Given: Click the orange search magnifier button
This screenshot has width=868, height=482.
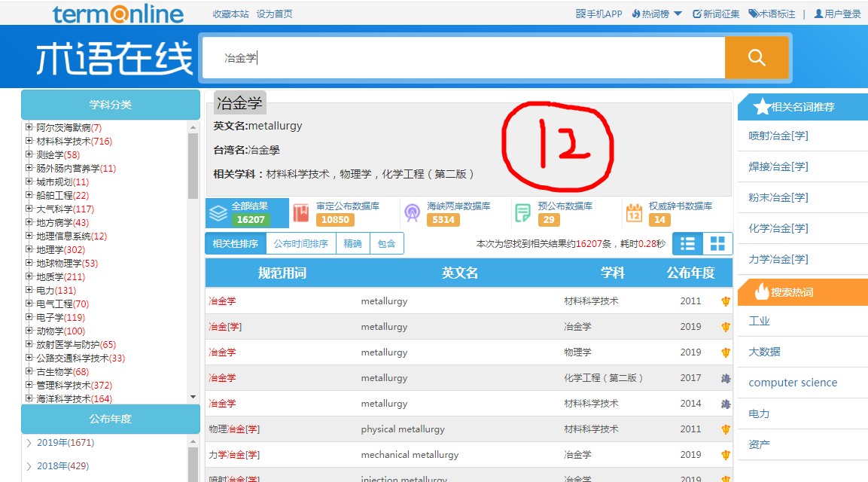Looking at the screenshot, I should click(x=757, y=57).
